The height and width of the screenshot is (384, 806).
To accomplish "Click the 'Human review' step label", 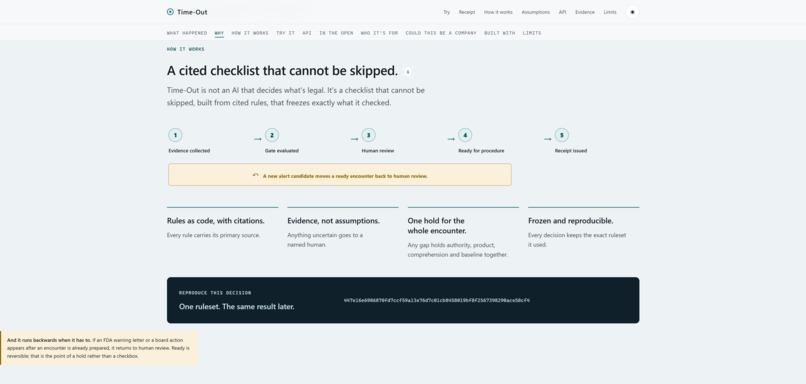I will pyautogui.click(x=378, y=151).
